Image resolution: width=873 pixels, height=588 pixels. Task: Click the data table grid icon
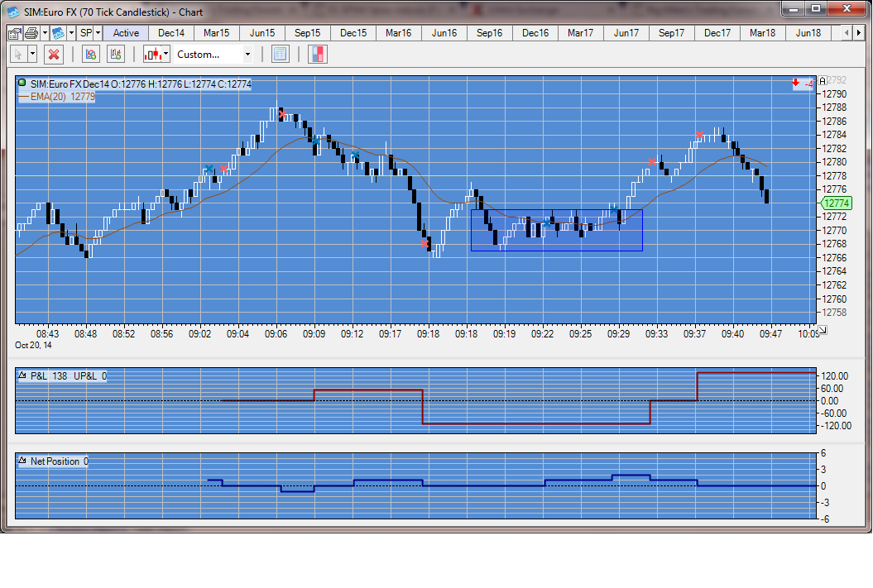280,55
